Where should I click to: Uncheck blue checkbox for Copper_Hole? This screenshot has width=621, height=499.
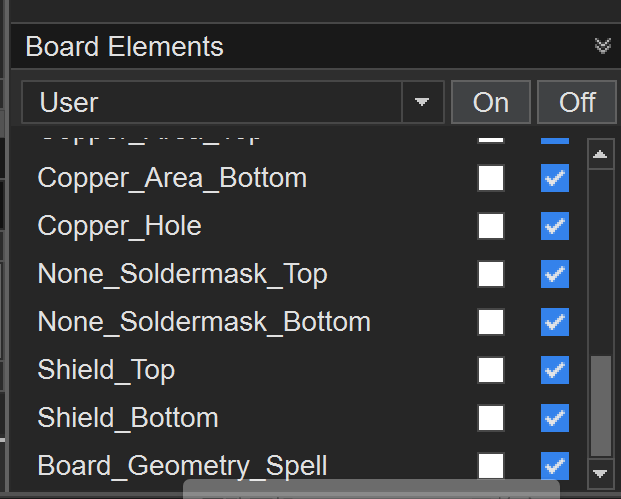coord(555,226)
